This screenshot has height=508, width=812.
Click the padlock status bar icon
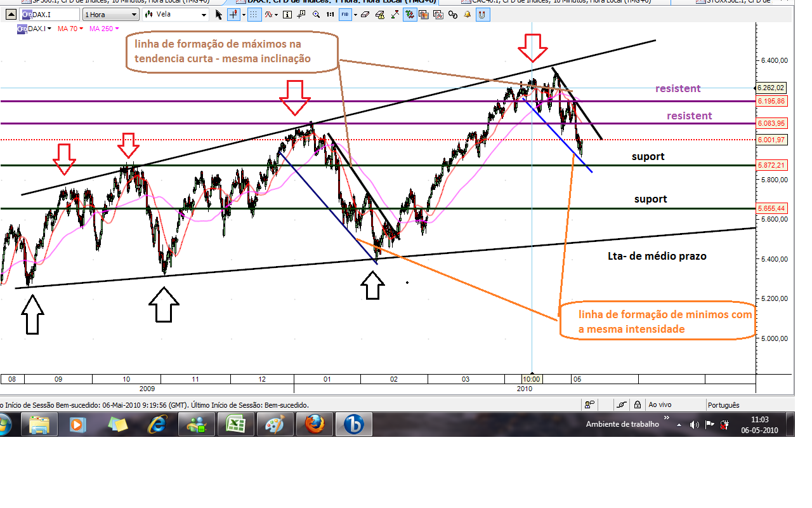637,404
